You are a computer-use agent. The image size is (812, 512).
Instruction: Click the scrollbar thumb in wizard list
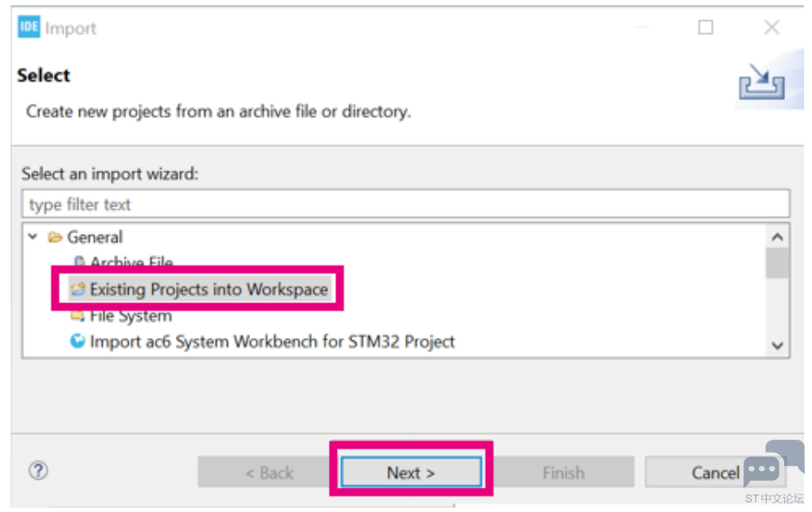click(x=777, y=263)
